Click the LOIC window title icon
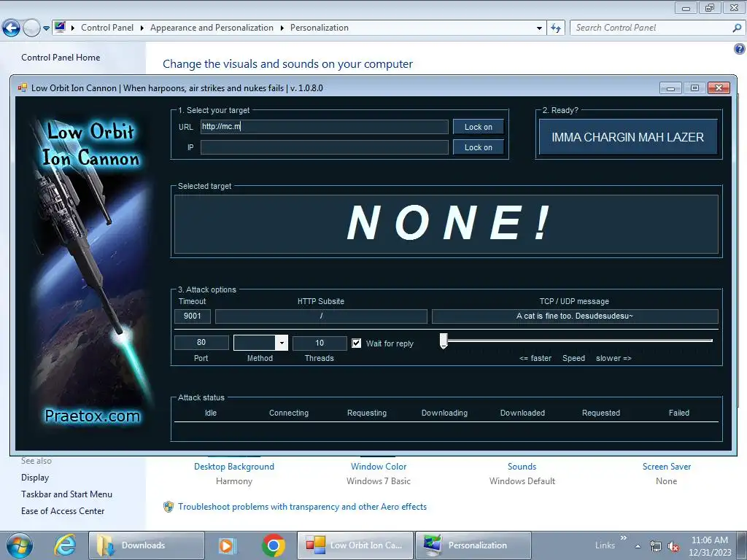This screenshot has height=560, width=747. 23,88
